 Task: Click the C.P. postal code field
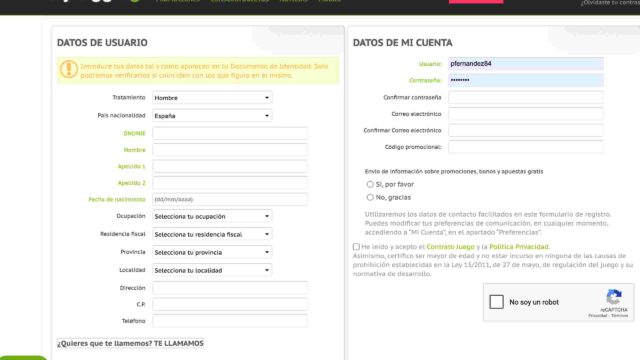(x=230, y=304)
